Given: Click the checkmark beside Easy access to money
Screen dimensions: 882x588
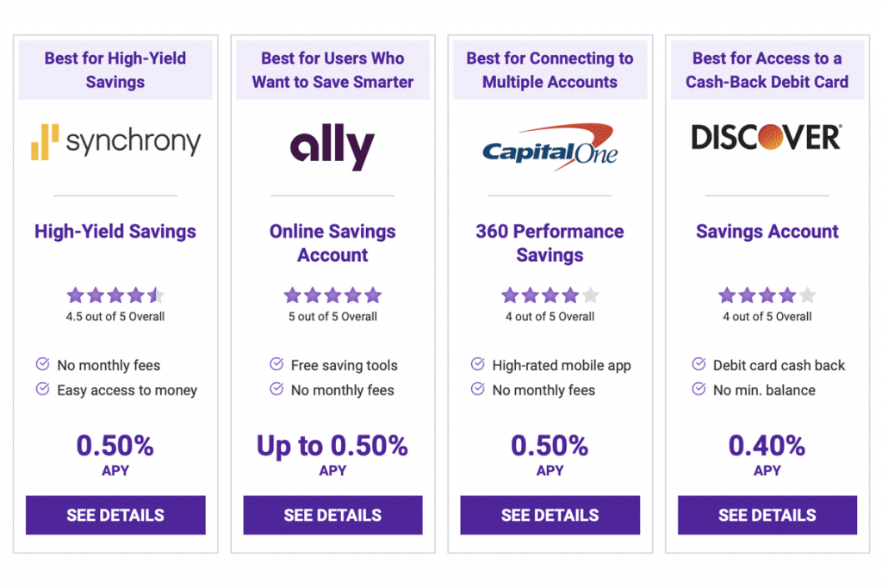Looking at the screenshot, I should pyautogui.click(x=42, y=389).
